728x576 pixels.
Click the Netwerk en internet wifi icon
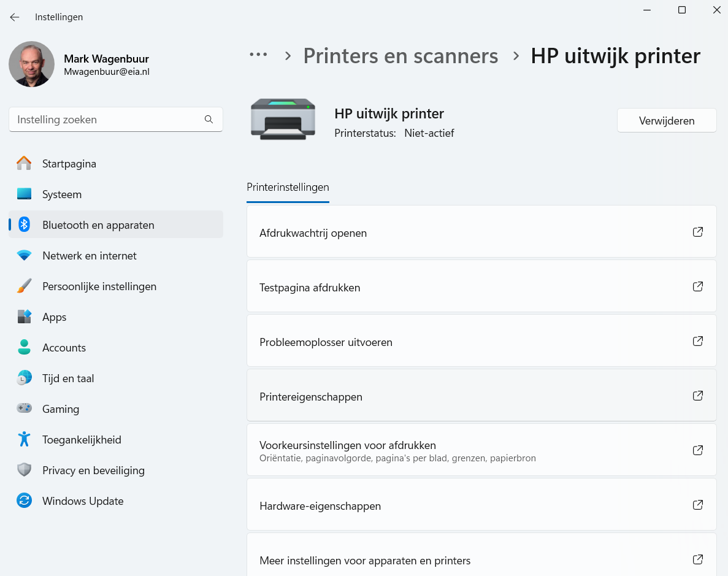24,255
